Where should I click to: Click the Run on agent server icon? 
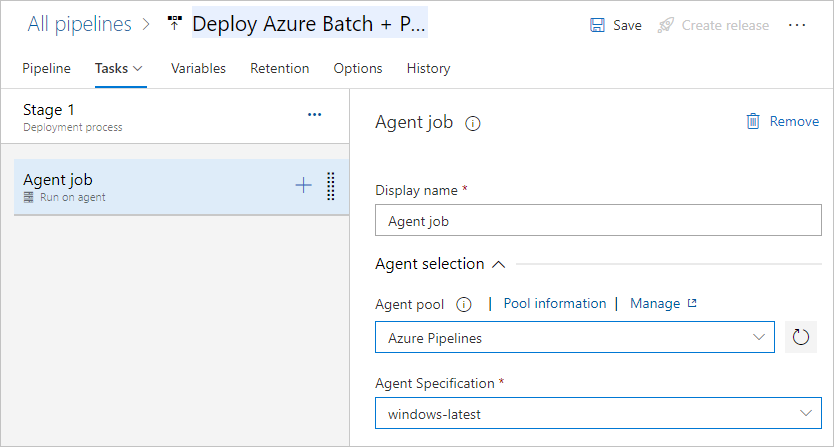tap(29, 197)
